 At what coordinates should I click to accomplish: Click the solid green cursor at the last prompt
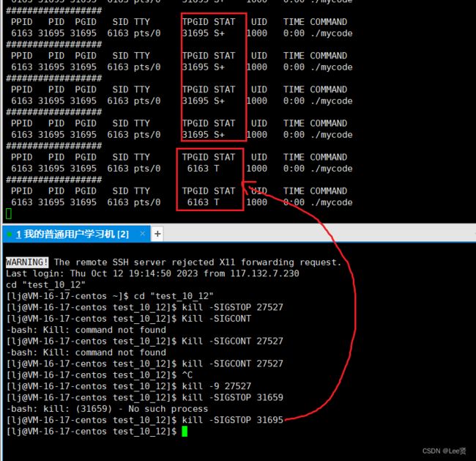185,431
